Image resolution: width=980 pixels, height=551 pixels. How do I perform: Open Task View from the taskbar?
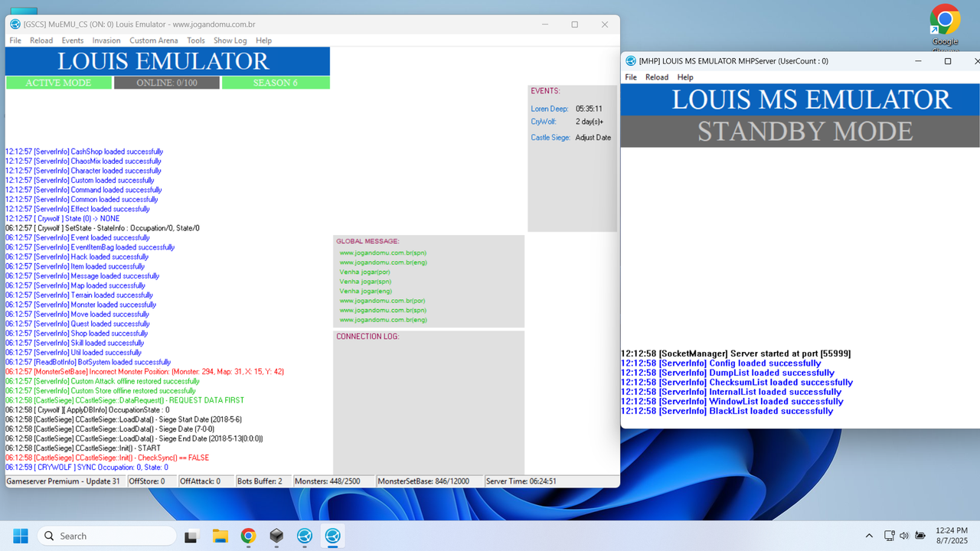(191, 536)
